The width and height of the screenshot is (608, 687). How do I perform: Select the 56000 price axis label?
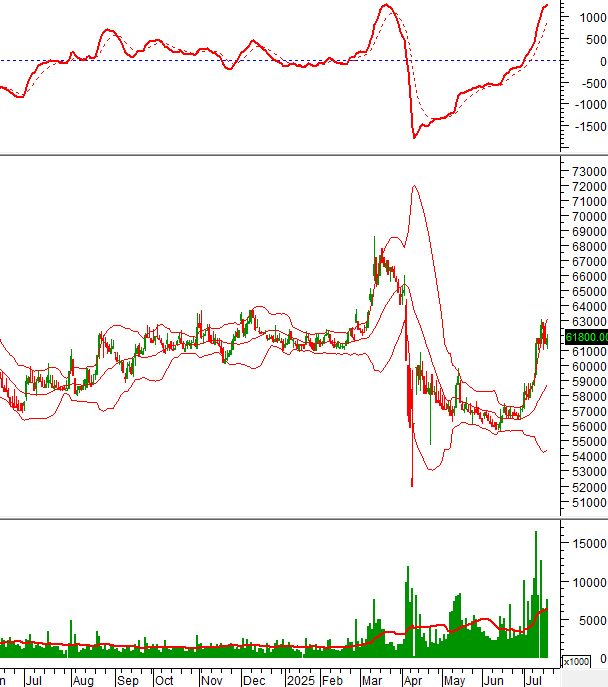(589, 427)
